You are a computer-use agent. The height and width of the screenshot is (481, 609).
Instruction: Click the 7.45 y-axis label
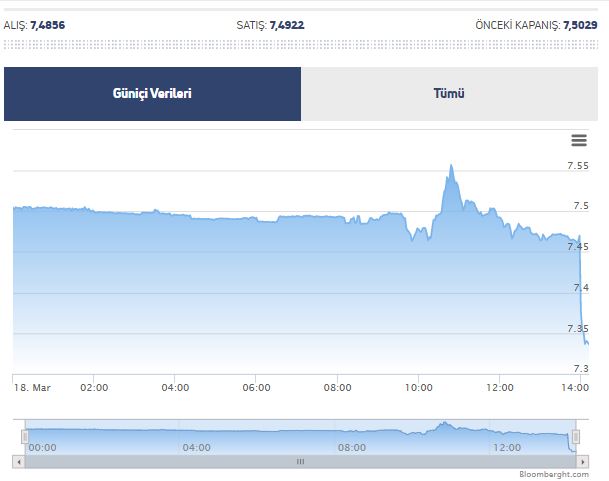pos(578,246)
